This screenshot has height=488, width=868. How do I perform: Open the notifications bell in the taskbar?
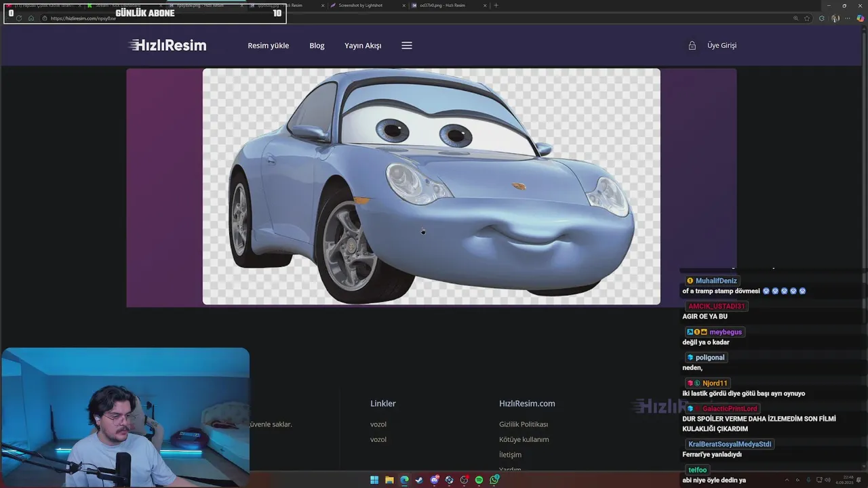pos(859,480)
